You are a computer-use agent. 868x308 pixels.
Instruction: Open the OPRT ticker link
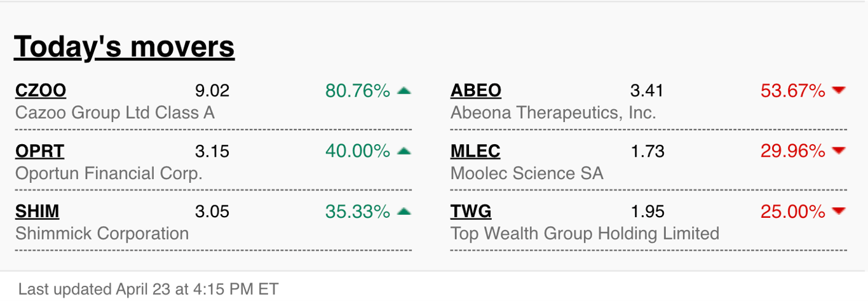tap(39, 151)
